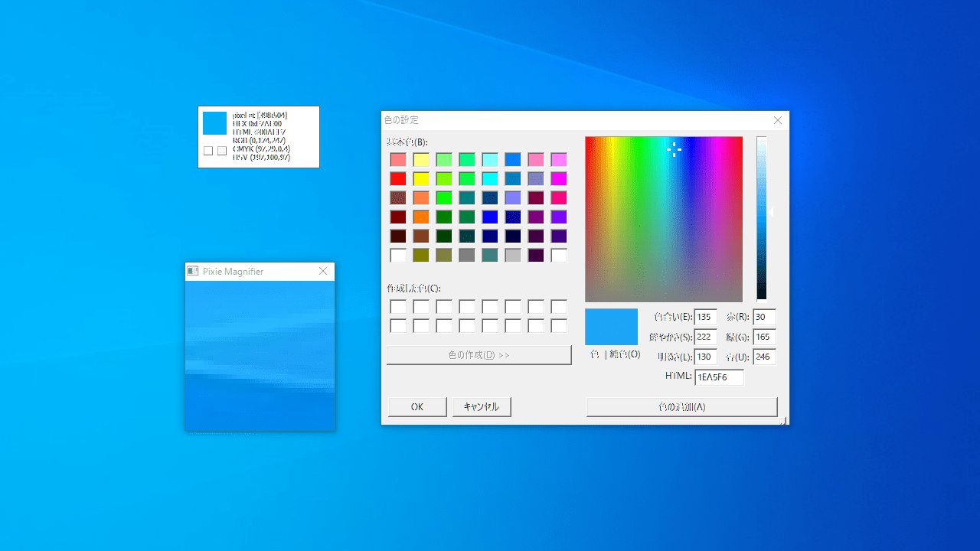Click the 色合い(E) hue input field

(x=706, y=317)
